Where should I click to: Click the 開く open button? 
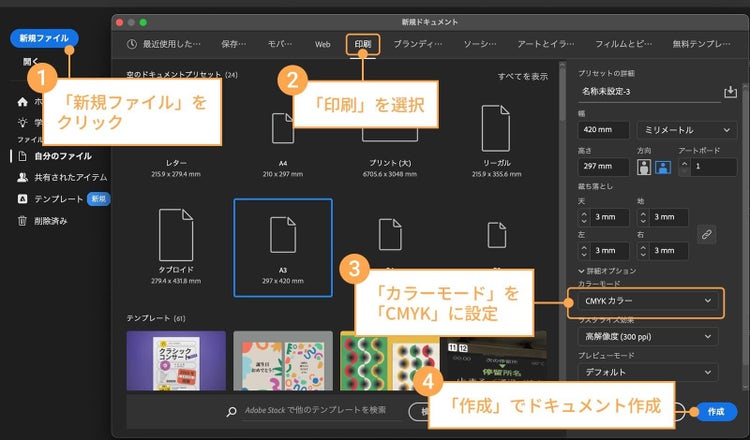[31, 62]
